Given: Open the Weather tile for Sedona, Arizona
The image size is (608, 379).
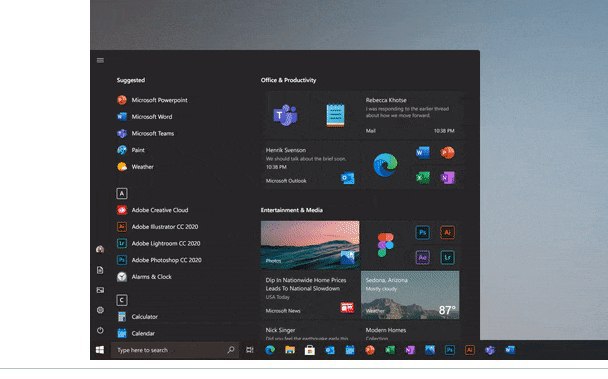Looking at the screenshot, I should point(410,295).
